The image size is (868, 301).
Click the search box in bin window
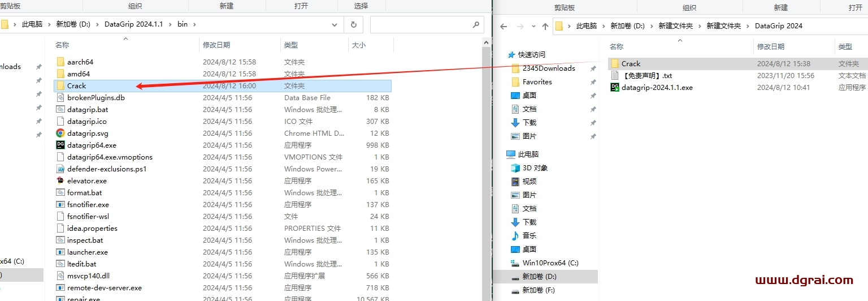pos(427,24)
